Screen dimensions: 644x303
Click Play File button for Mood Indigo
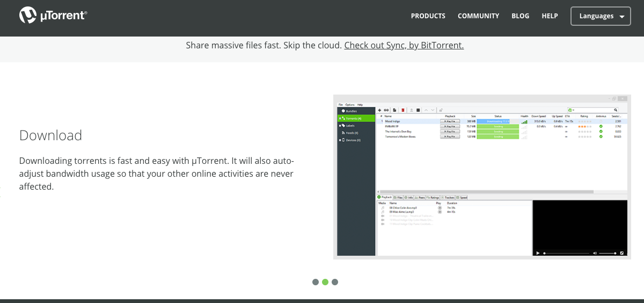coord(450,121)
